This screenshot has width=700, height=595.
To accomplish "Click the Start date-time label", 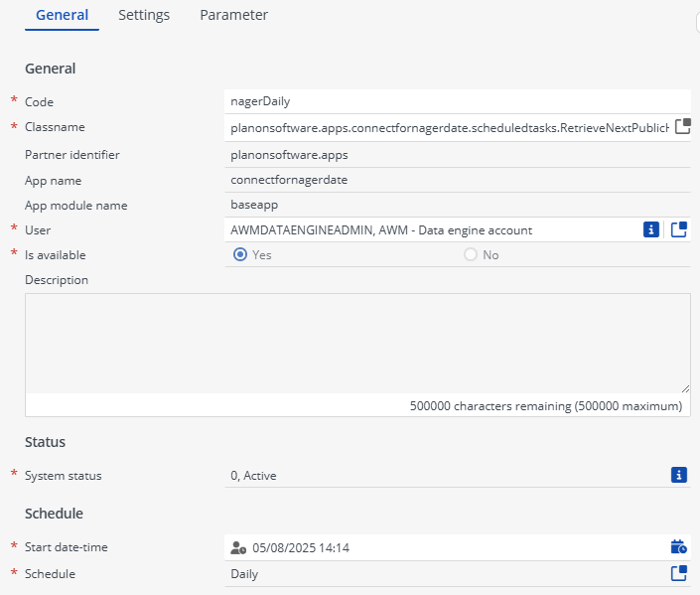I will (67, 547).
